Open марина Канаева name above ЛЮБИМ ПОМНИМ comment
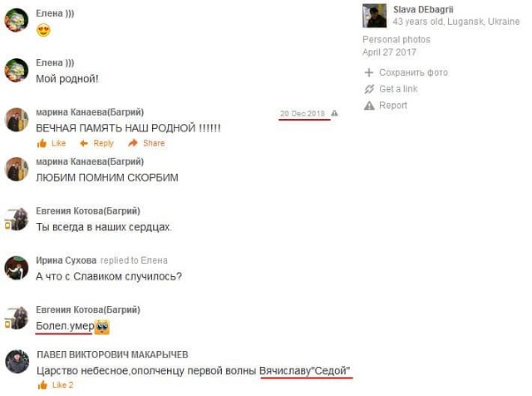The height and width of the screenshot is (396, 532). [x=90, y=161]
